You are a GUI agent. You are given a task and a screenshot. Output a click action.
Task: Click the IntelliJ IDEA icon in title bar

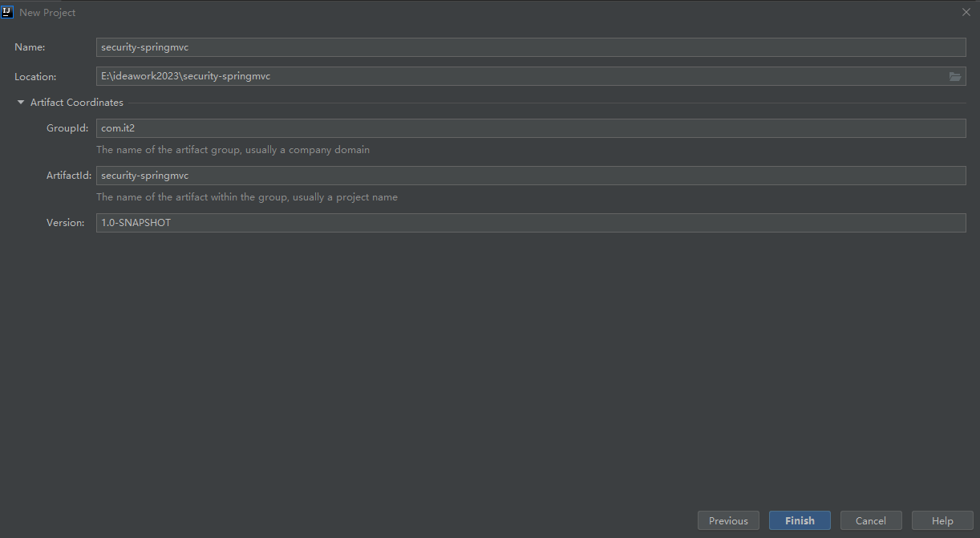pyautogui.click(x=7, y=12)
